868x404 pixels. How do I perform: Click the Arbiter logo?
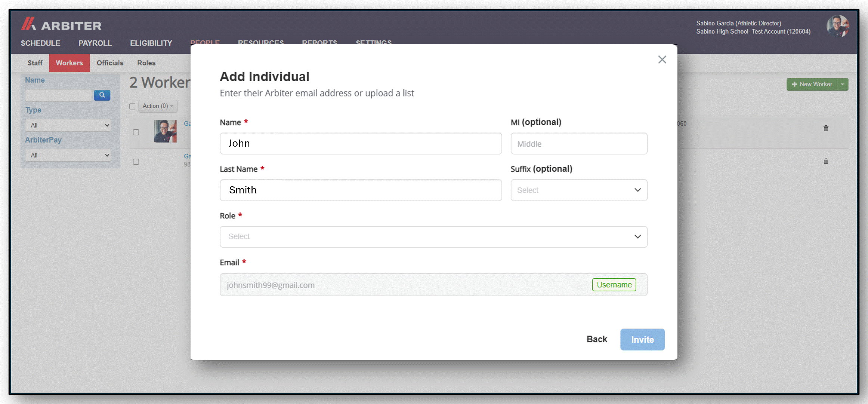click(x=61, y=25)
